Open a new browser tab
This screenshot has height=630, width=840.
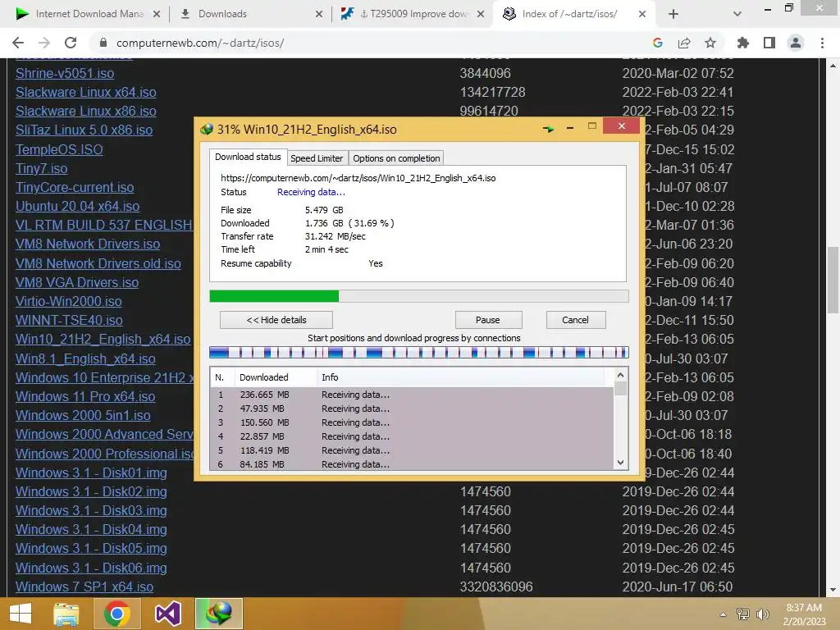(673, 14)
